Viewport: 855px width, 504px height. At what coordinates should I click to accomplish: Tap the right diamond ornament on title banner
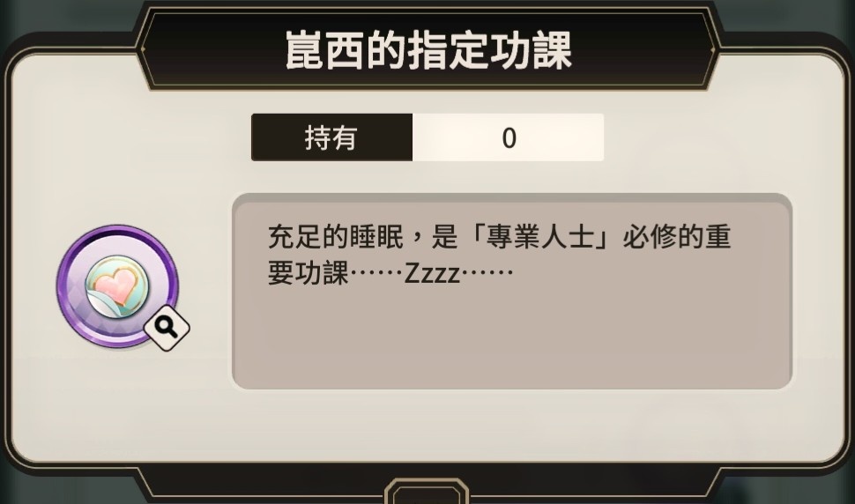tap(713, 50)
